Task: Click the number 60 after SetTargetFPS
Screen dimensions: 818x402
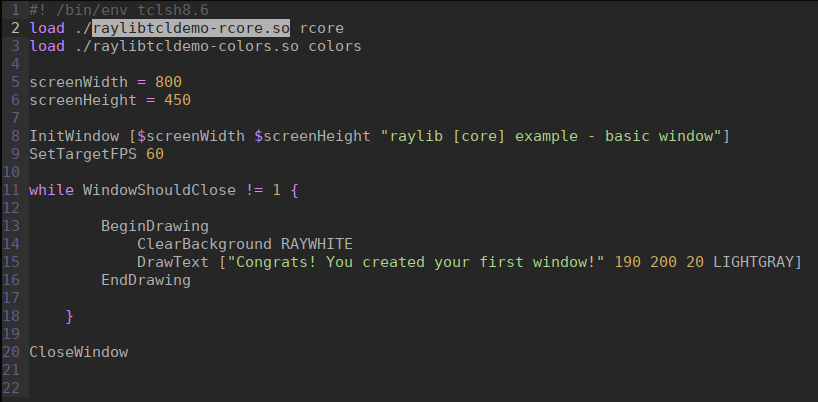Action: [155, 154]
